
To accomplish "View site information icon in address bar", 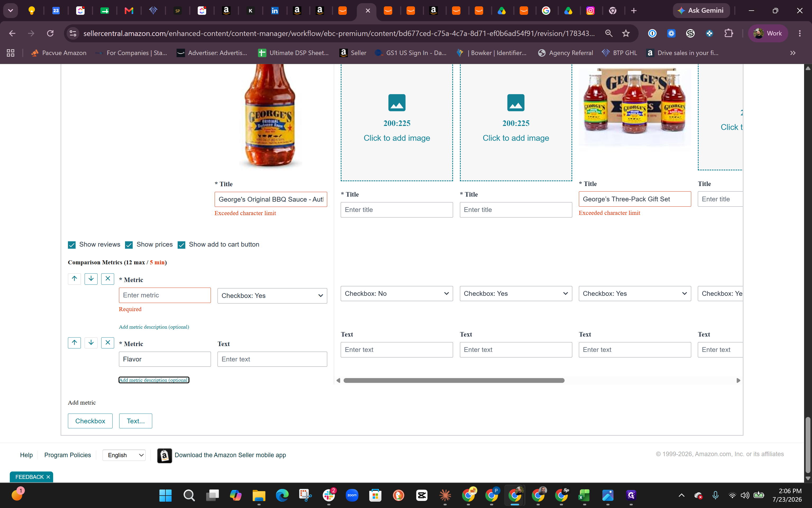I will [73, 33].
